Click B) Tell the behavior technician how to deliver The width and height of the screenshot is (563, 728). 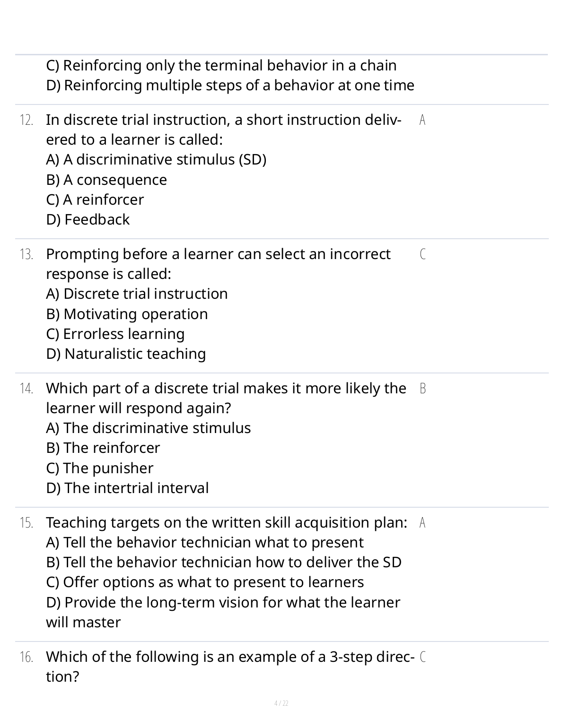tap(223, 562)
